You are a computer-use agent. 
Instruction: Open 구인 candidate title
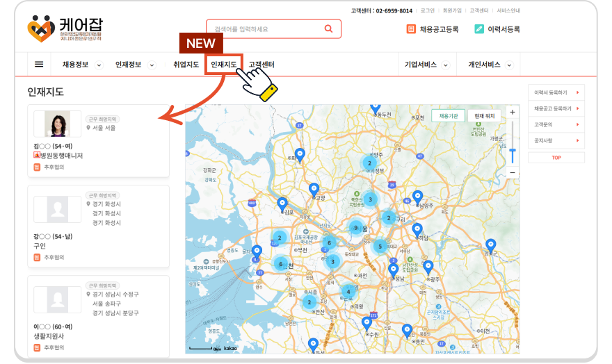pos(40,246)
